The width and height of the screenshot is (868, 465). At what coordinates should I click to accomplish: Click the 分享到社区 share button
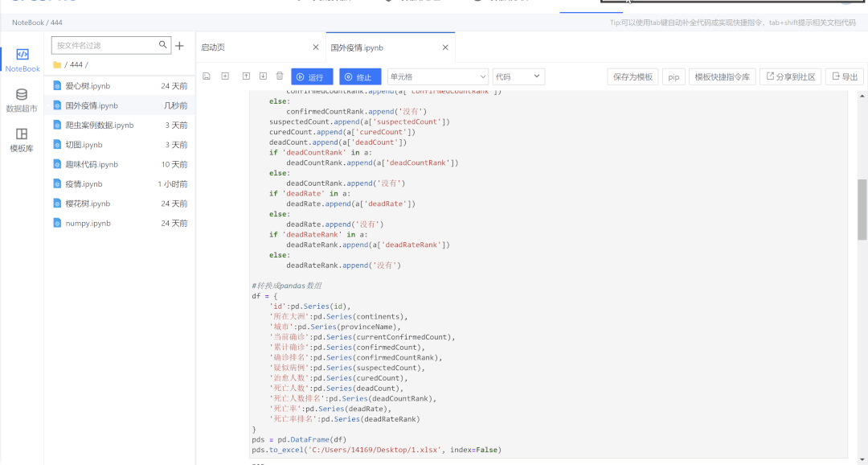tap(790, 77)
